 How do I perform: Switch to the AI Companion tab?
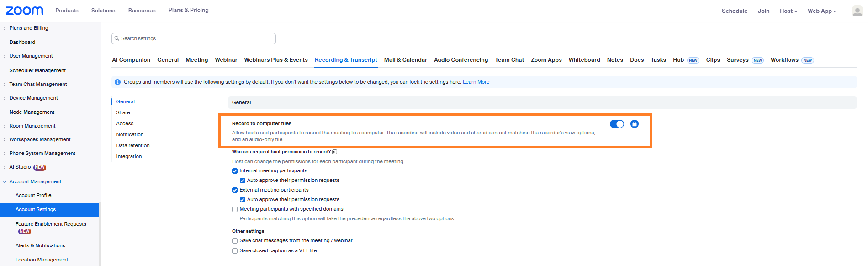(x=131, y=60)
